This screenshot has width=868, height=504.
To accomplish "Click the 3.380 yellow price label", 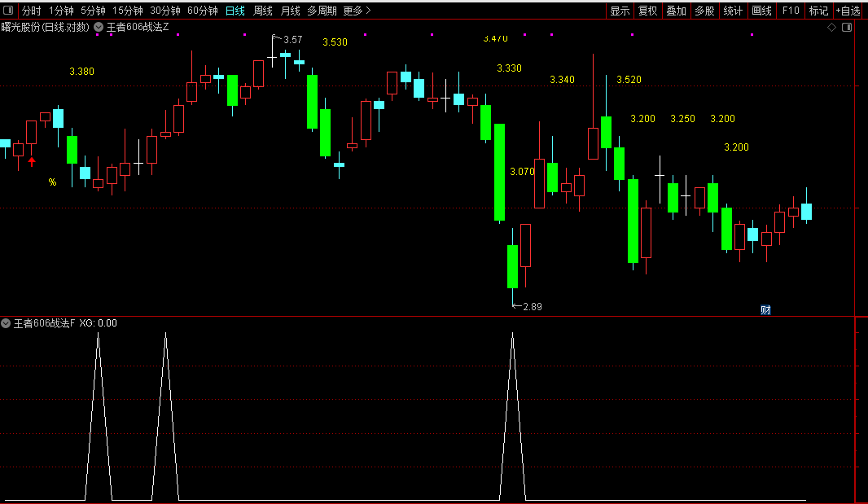I will coord(82,72).
